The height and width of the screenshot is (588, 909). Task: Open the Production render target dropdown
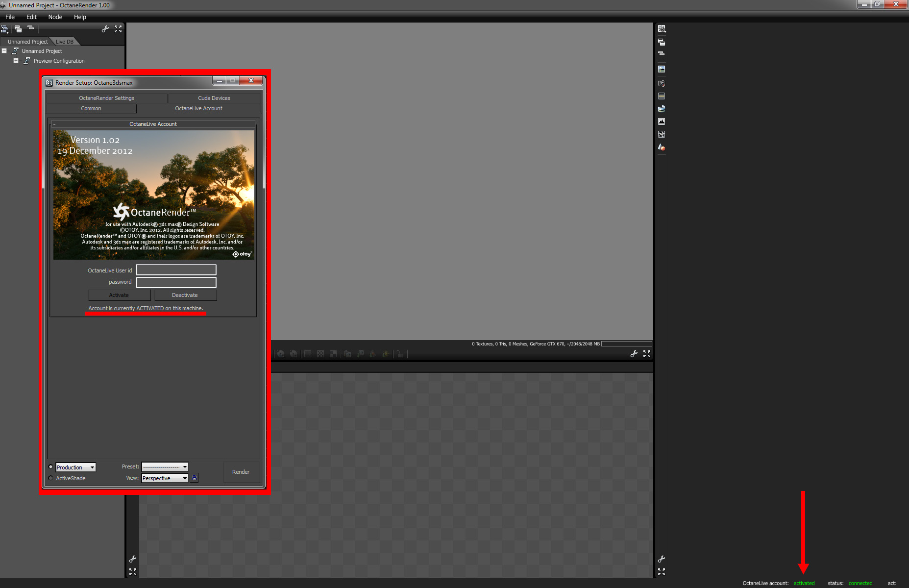tap(76, 467)
